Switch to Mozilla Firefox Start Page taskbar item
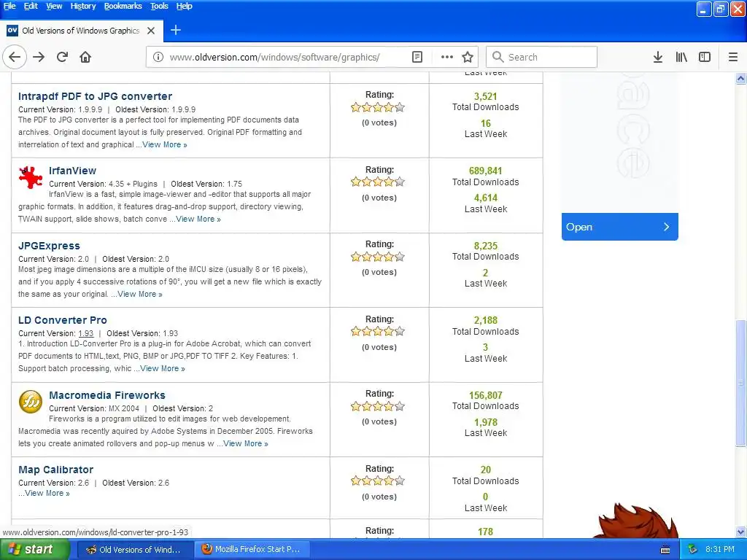 [x=253, y=550]
